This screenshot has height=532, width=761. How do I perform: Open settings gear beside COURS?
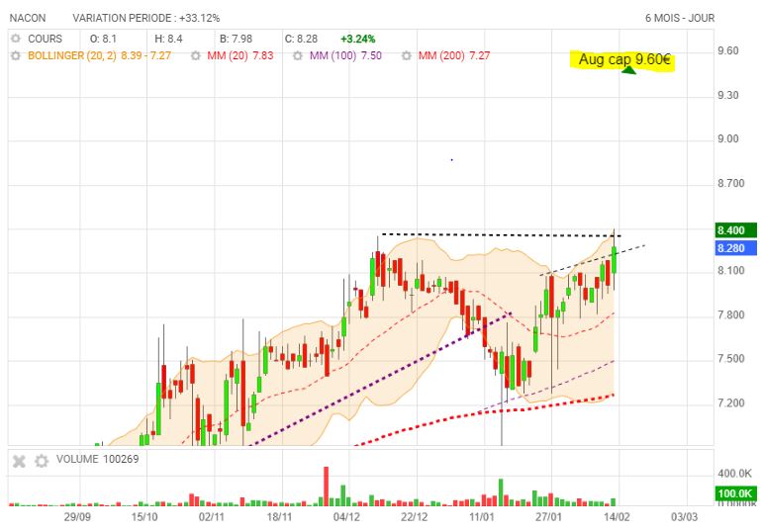pyautogui.click(x=16, y=39)
